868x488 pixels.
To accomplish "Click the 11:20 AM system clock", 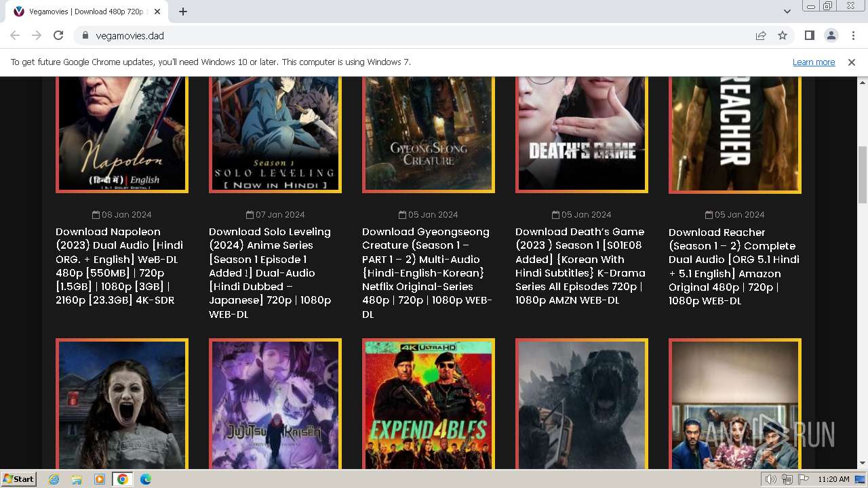I will 833,479.
